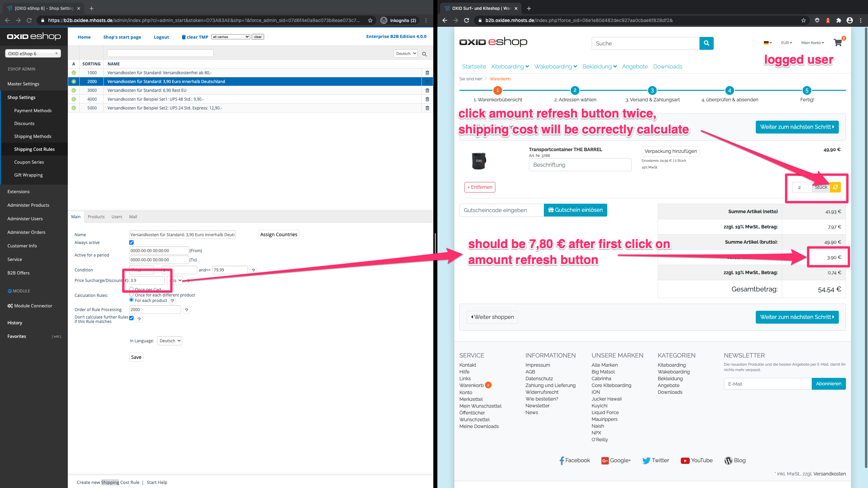The image size is (868, 488).
Task: Click the Gutschein einlösen button
Action: 575,210
